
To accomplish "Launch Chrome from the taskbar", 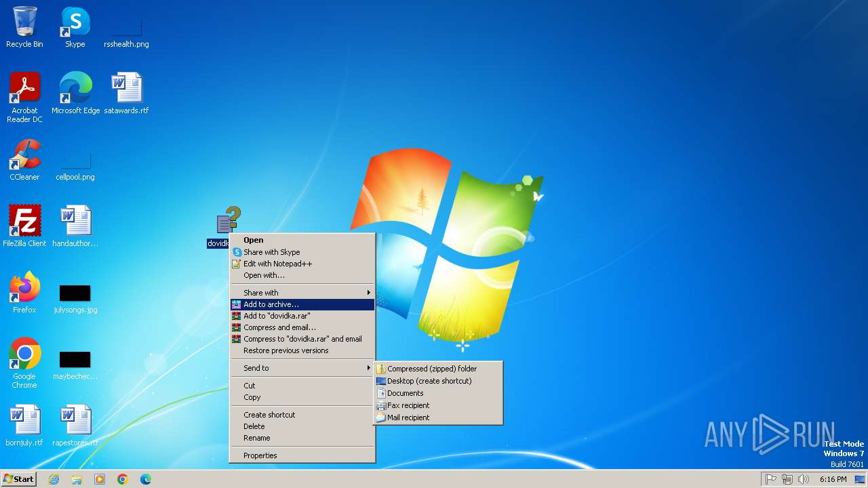I will (x=123, y=479).
